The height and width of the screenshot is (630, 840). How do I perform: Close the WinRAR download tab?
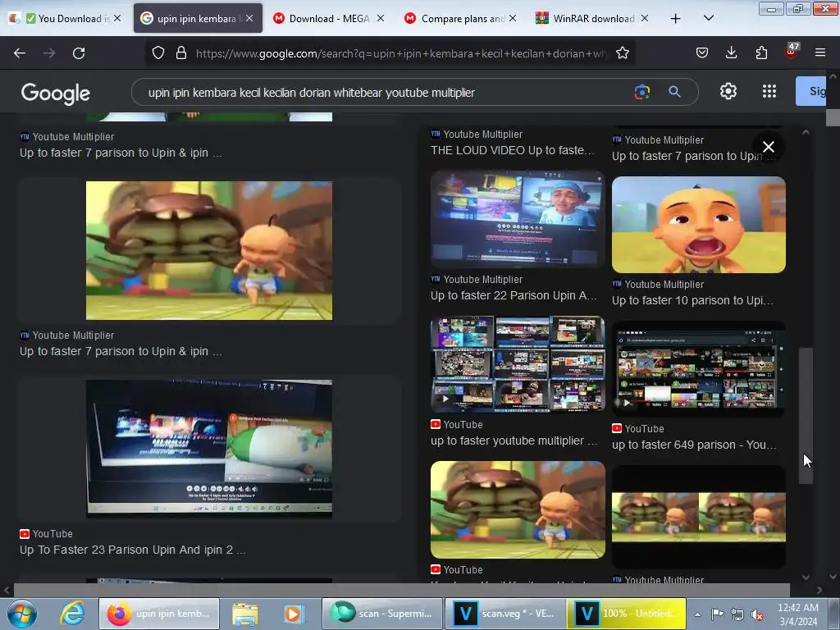click(645, 18)
